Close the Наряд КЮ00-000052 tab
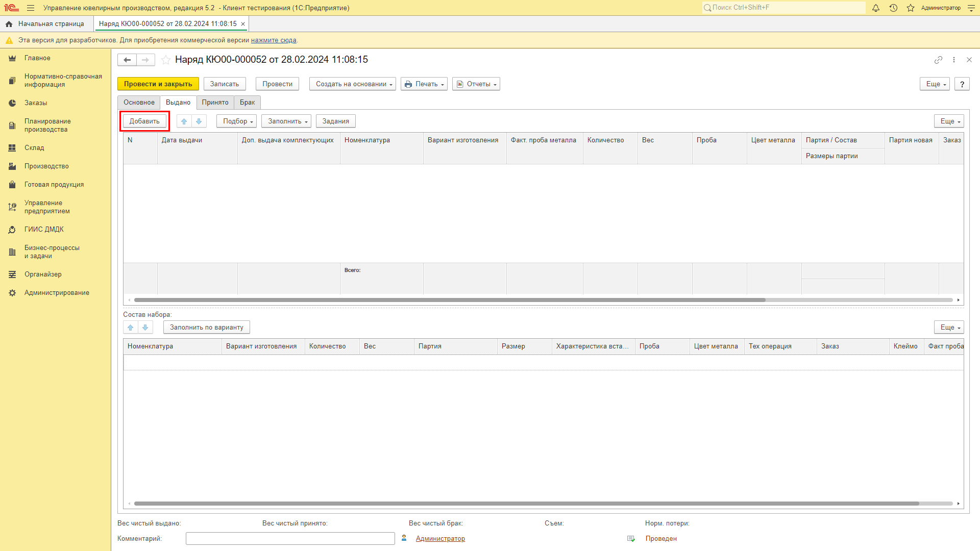This screenshot has width=980, height=551. (243, 24)
